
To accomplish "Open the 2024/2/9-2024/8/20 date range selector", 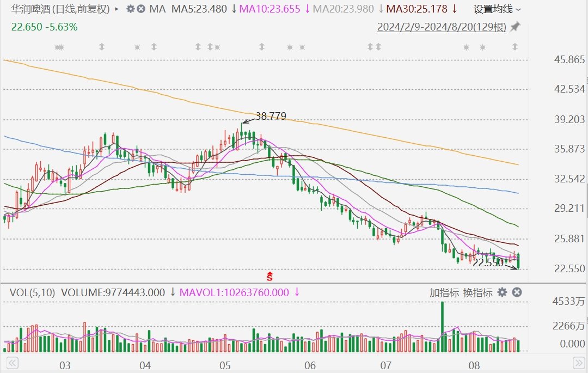I will pyautogui.click(x=442, y=27).
